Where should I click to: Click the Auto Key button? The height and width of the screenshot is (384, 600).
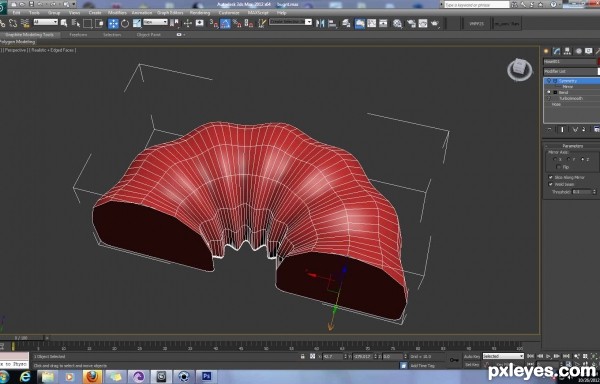[x=472, y=356]
